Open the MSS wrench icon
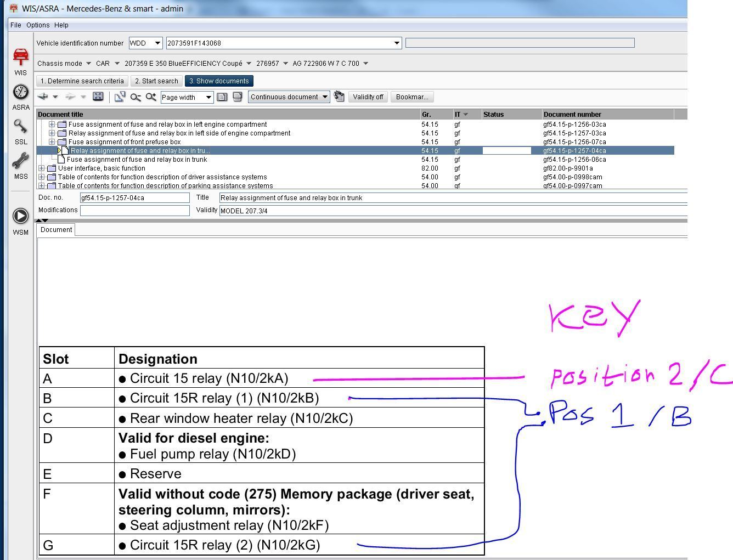 [x=20, y=162]
